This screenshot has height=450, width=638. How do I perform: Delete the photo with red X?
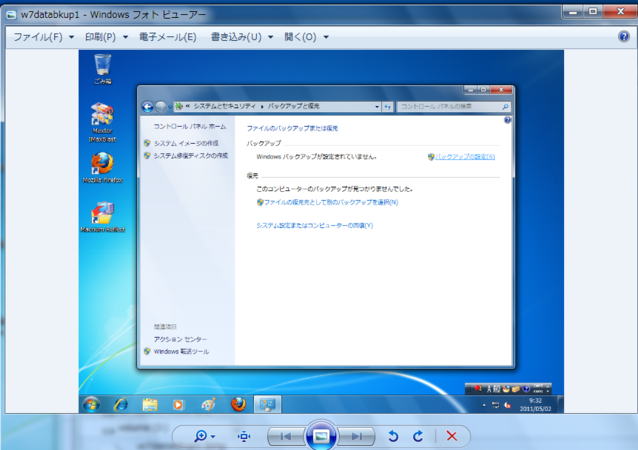pos(451,436)
